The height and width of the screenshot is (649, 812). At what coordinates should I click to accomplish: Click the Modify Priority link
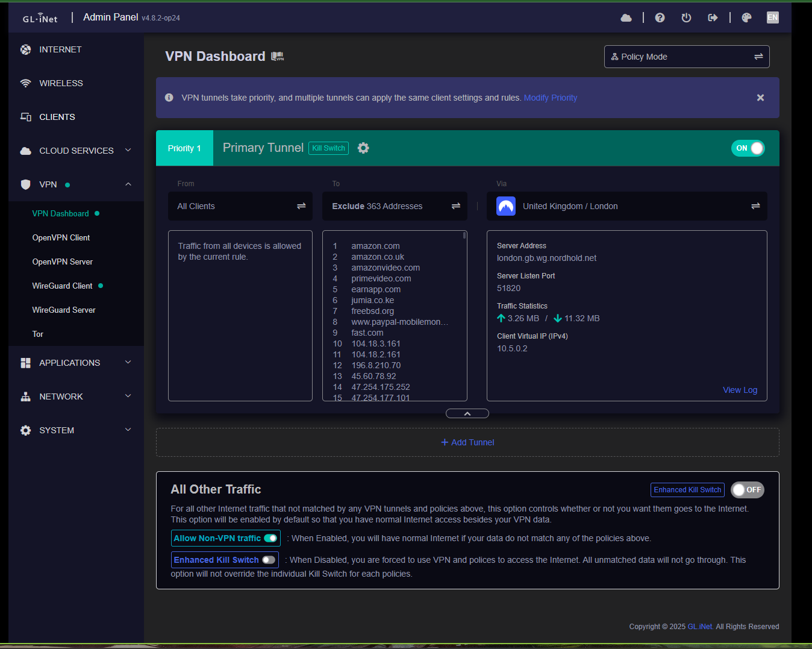click(x=550, y=98)
